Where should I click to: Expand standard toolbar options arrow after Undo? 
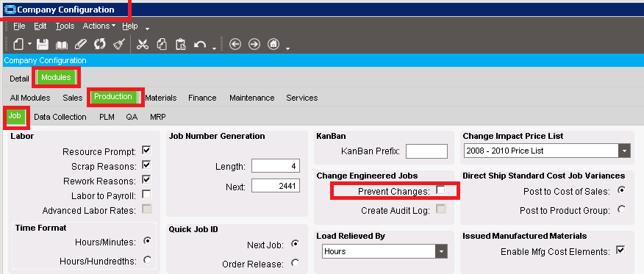coord(214,48)
